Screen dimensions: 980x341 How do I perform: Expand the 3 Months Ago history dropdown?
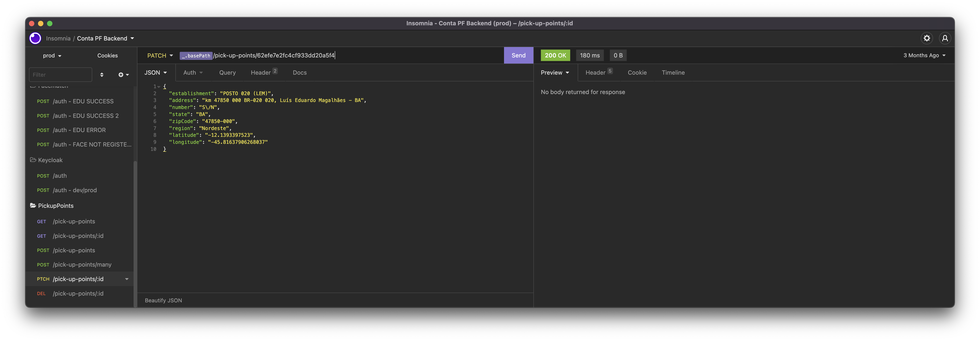[924, 56]
